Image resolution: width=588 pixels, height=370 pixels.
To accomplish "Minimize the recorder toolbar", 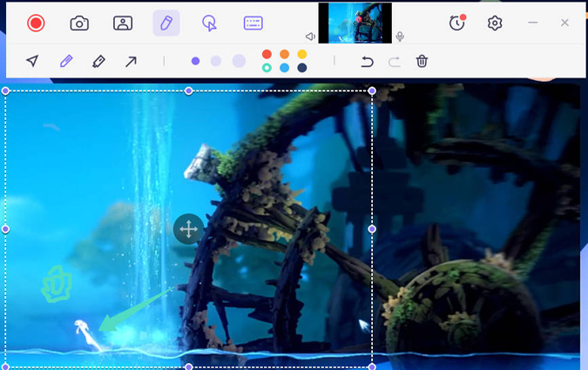I will click(x=533, y=23).
